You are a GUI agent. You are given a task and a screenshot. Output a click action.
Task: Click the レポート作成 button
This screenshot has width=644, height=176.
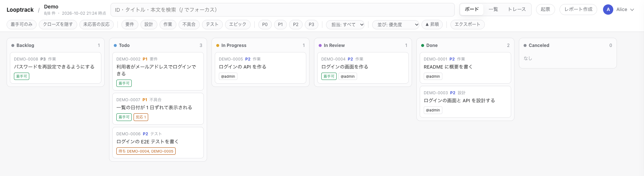(x=579, y=10)
